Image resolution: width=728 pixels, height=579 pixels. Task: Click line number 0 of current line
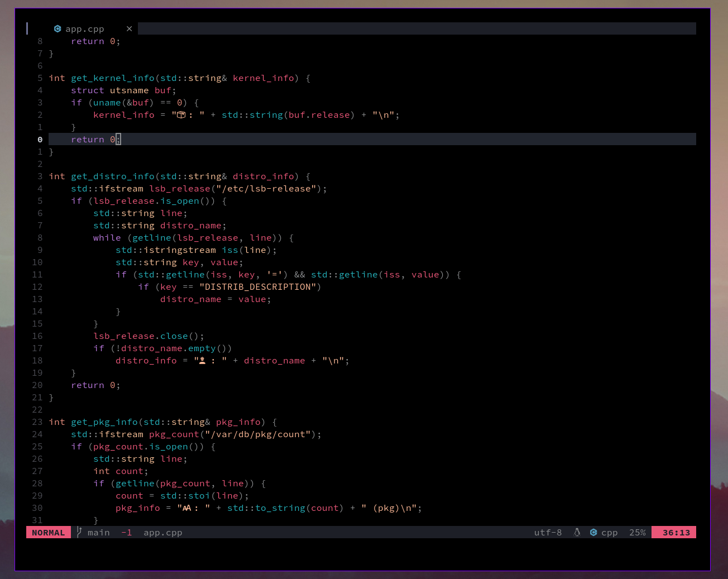click(x=40, y=140)
